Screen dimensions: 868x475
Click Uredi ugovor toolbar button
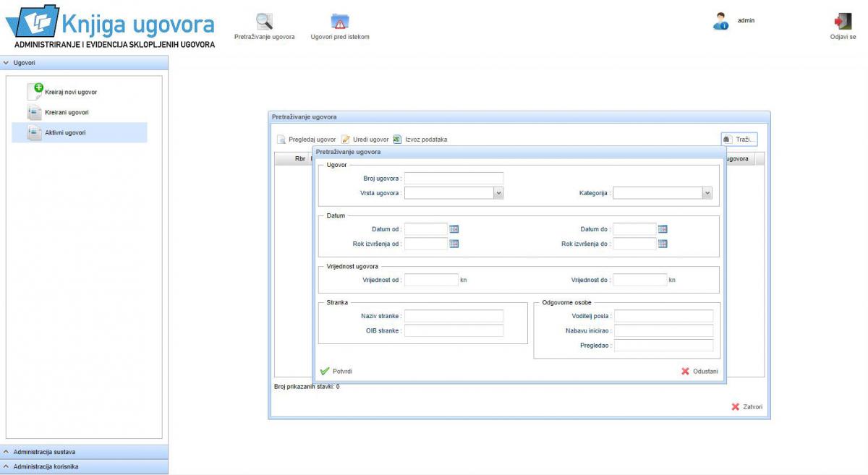click(365, 140)
